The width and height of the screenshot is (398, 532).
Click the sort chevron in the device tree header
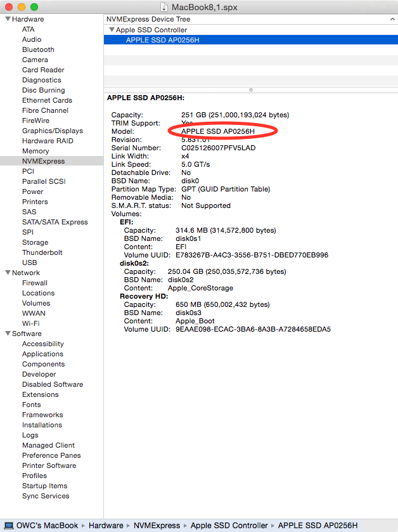click(x=392, y=20)
